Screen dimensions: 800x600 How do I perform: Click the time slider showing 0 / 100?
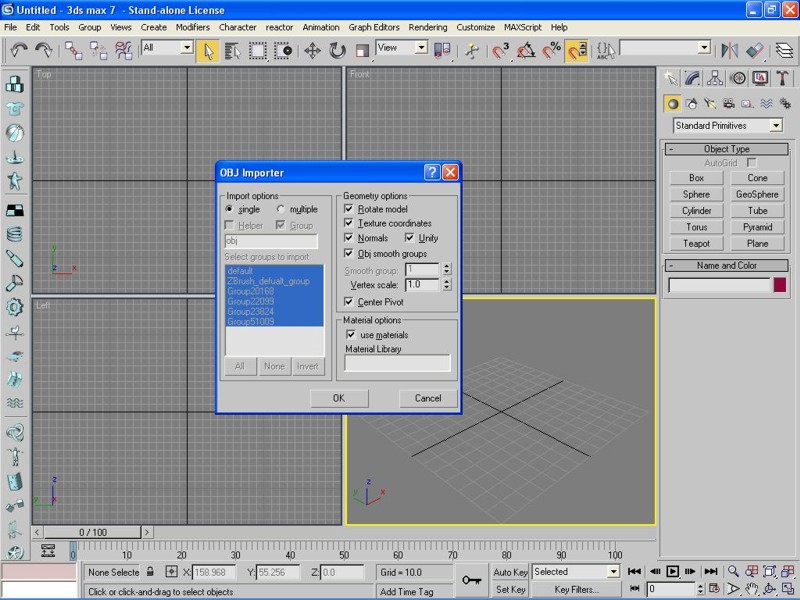[92, 532]
